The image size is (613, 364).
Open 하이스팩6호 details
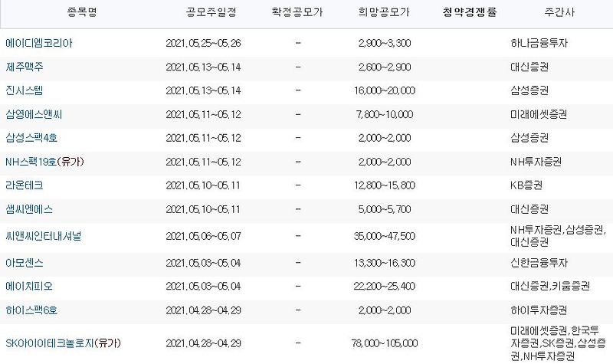31,310
